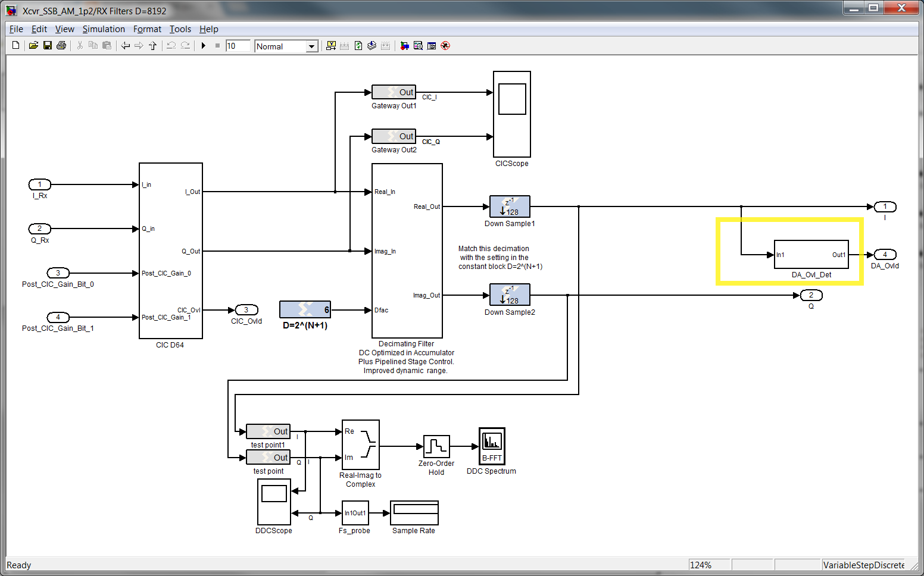Launch the Model Explorer icon
924x576 pixels.
click(419, 46)
